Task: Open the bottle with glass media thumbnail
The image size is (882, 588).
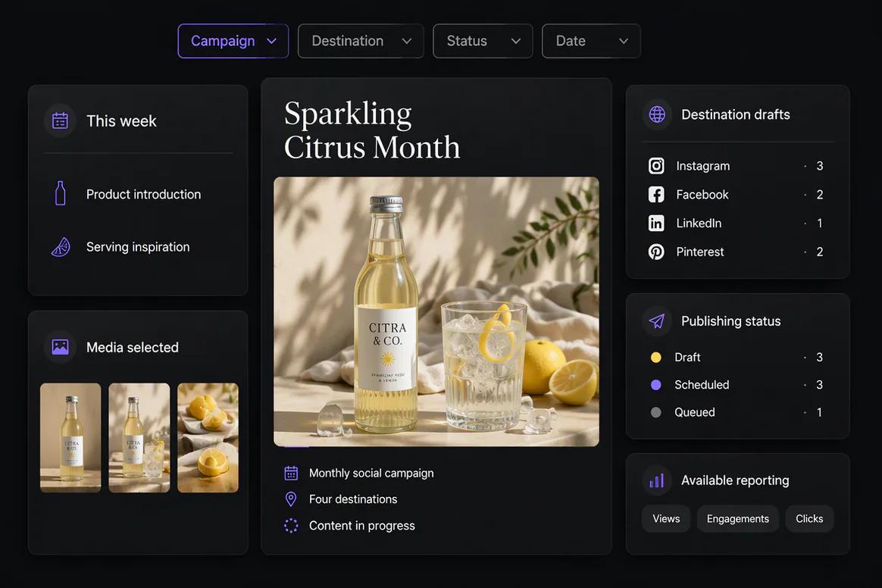Action: 139,438
